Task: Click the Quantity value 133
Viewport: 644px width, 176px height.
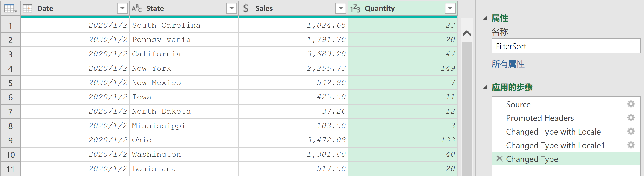Action: click(x=403, y=140)
